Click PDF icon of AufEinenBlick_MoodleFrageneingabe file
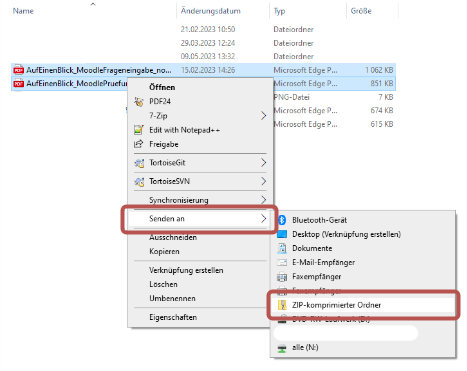Image resolution: width=467 pixels, height=371 pixels. click(x=18, y=70)
